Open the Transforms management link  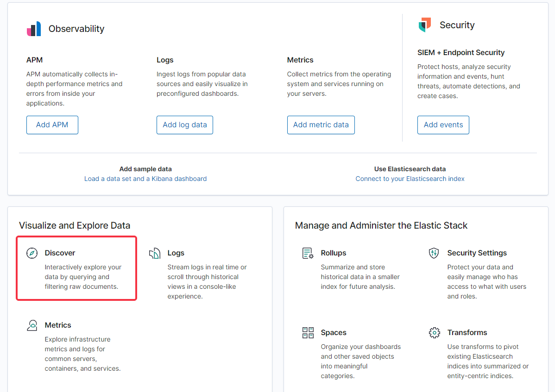[x=467, y=333]
